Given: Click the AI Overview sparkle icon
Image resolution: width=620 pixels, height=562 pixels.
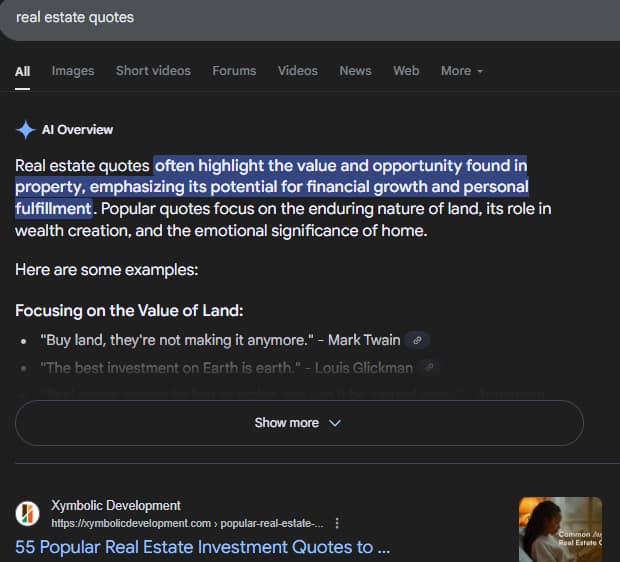Looking at the screenshot, I should (26, 130).
